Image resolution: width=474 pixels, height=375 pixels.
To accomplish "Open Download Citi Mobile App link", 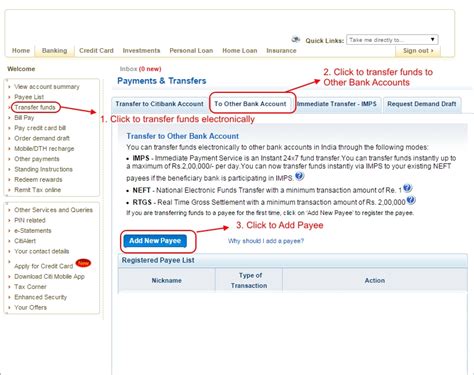I will pyautogui.click(x=49, y=277).
